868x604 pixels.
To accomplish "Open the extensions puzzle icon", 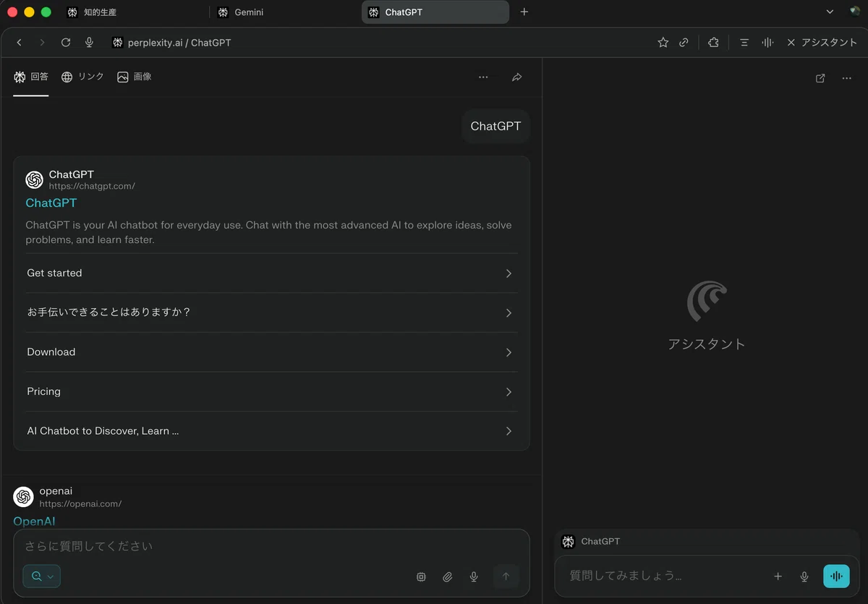I will click(x=713, y=43).
